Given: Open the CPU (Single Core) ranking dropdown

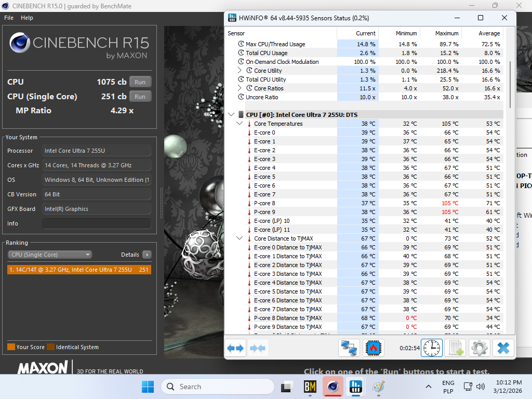Looking at the screenshot, I should 50,255.
